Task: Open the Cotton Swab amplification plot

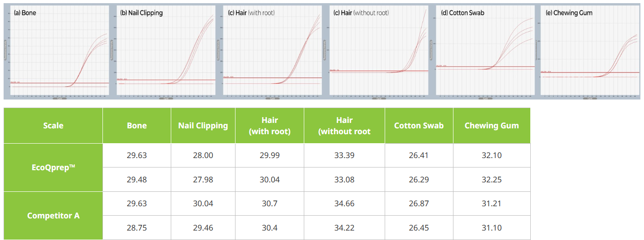Action: (x=485, y=51)
